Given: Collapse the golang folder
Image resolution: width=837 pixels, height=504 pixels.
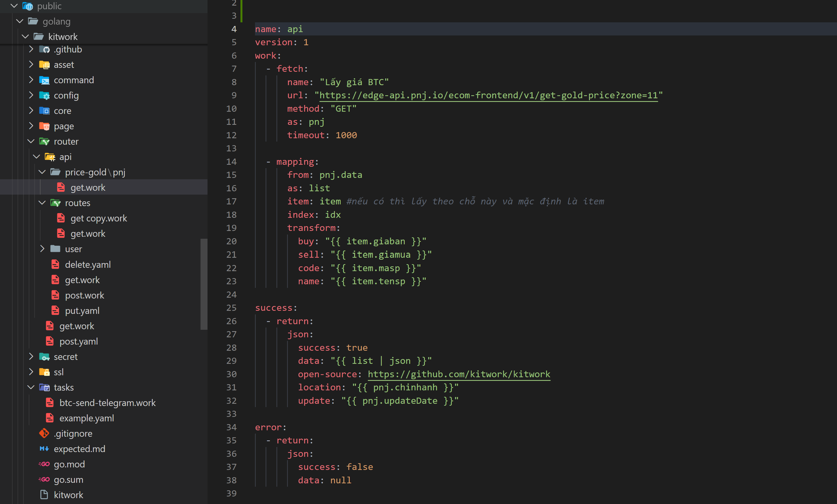Looking at the screenshot, I should (x=19, y=21).
